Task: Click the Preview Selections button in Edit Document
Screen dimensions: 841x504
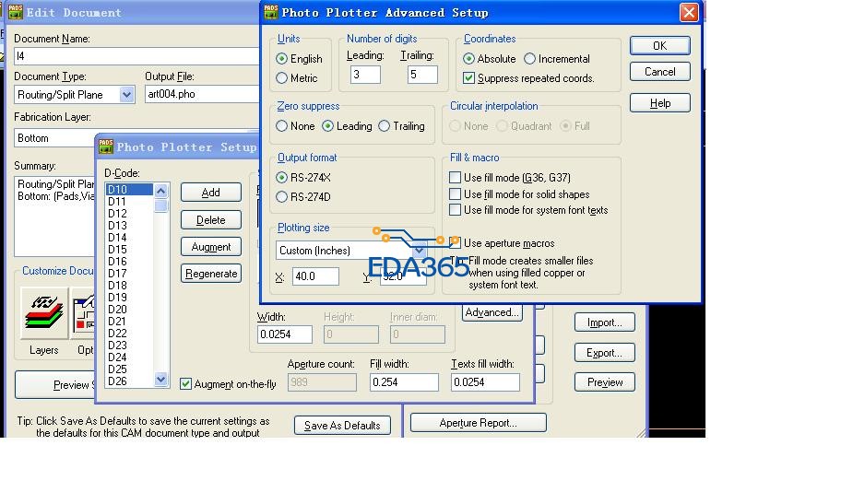Action: pyautogui.click(x=55, y=384)
